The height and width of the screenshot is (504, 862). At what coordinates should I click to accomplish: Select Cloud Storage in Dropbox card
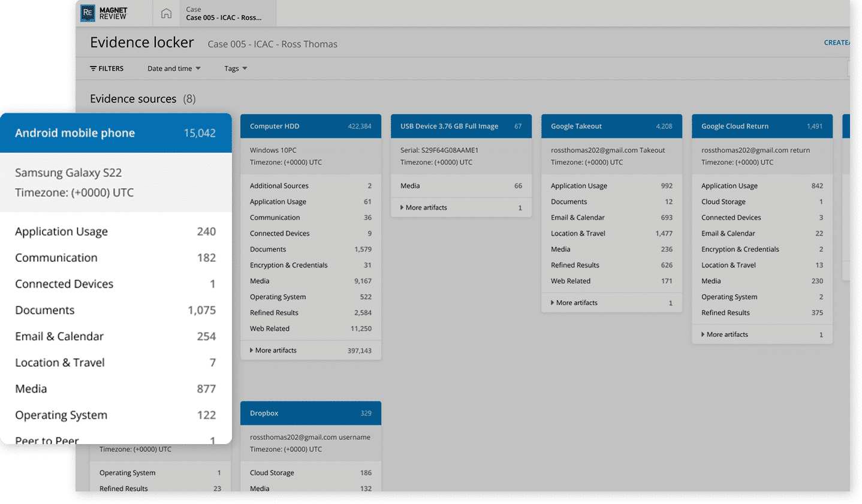coord(272,473)
